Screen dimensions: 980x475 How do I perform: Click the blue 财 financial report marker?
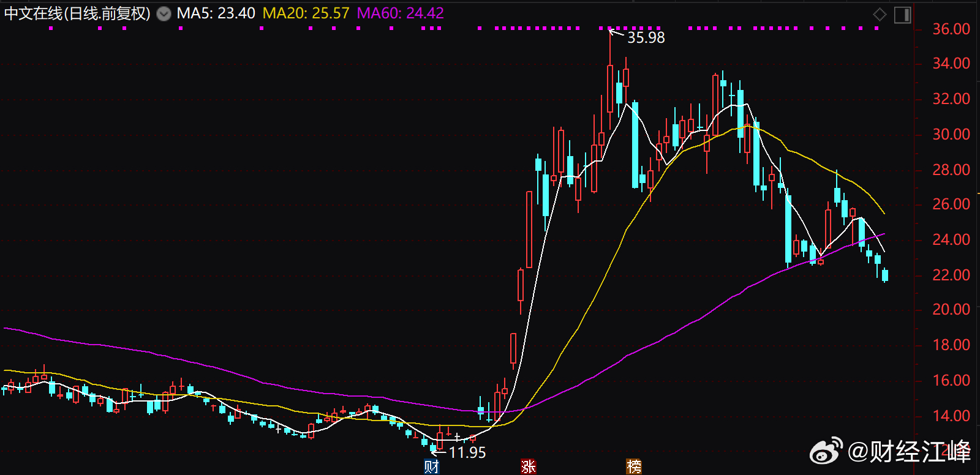[432, 467]
